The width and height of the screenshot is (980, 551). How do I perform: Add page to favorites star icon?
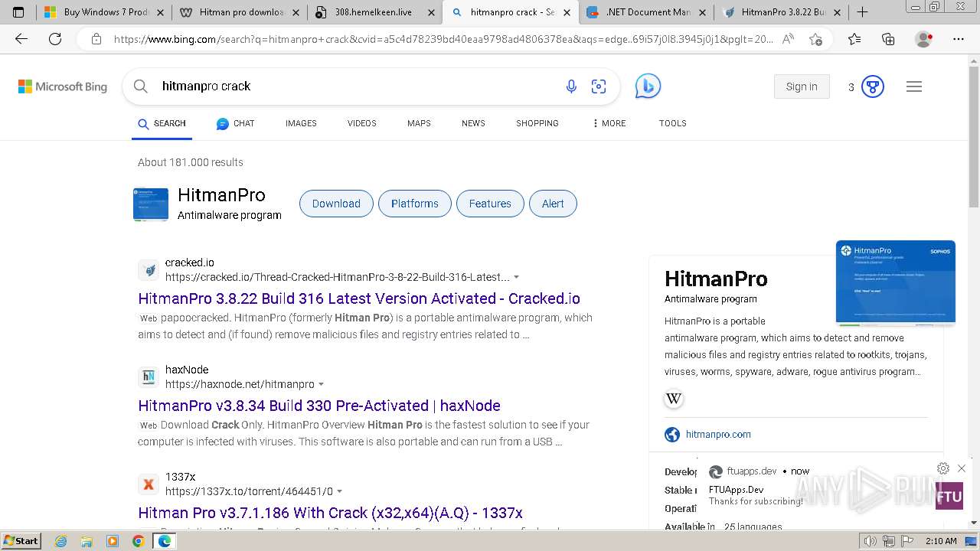(x=815, y=39)
